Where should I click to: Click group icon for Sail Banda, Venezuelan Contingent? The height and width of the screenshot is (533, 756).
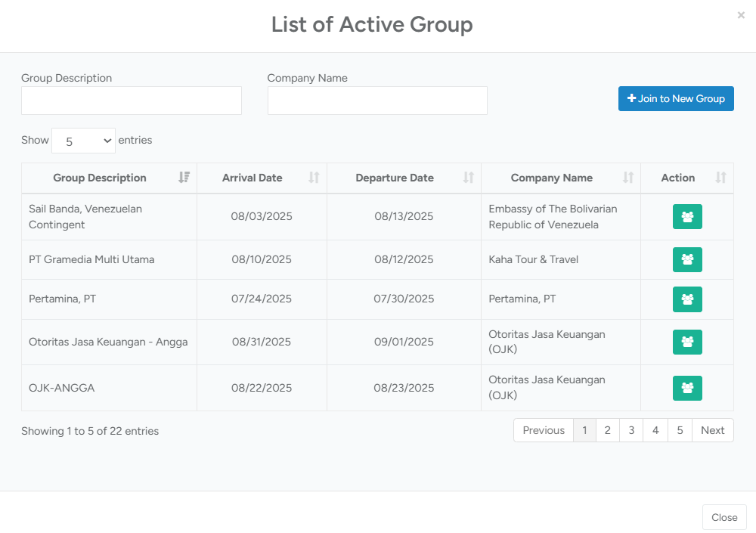687,216
